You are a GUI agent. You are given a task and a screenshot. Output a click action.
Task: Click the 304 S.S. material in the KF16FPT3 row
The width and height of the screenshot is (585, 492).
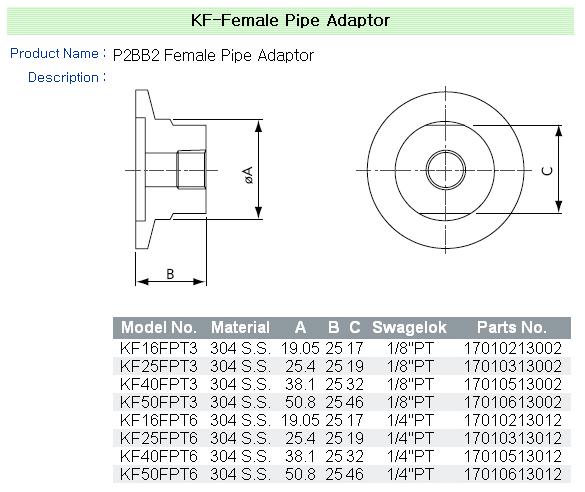240,348
